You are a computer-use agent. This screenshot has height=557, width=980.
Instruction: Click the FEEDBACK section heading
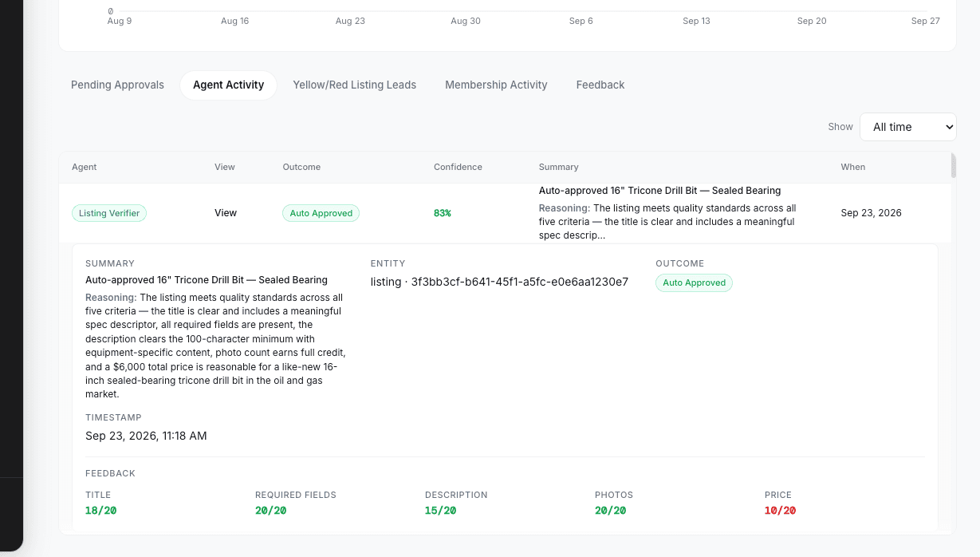coord(110,473)
